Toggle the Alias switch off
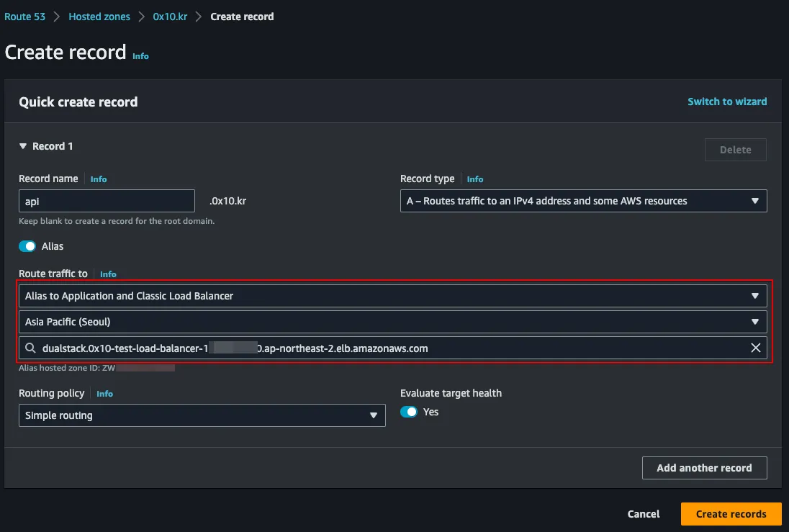Screen dimensions: 789x532 (x=27, y=246)
